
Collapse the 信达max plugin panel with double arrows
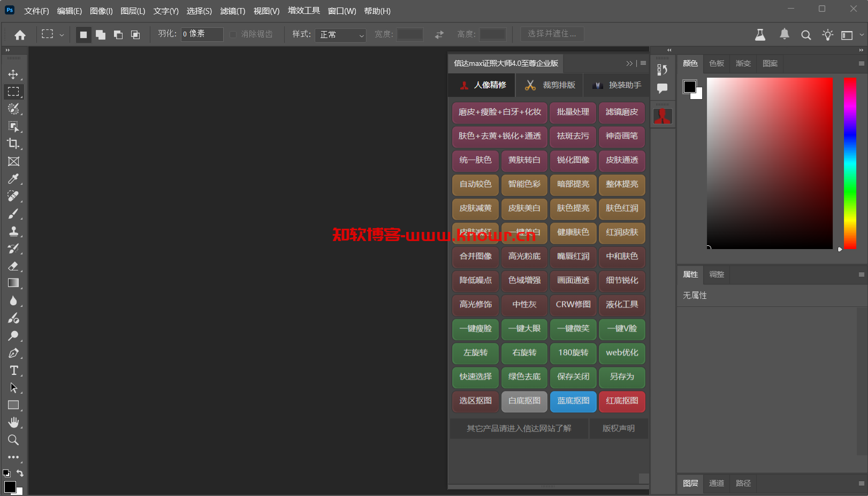coord(629,63)
